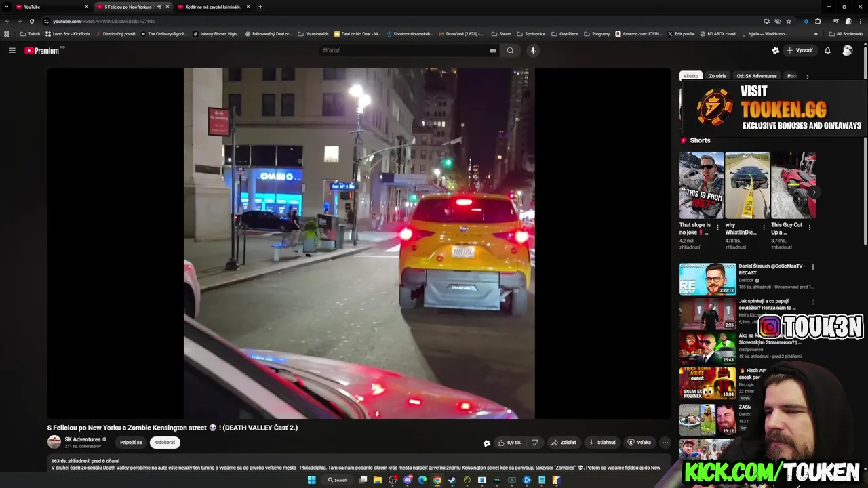
Task: Open options menu for Daniel Štrauch RECAST video
Action: coord(812,267)
